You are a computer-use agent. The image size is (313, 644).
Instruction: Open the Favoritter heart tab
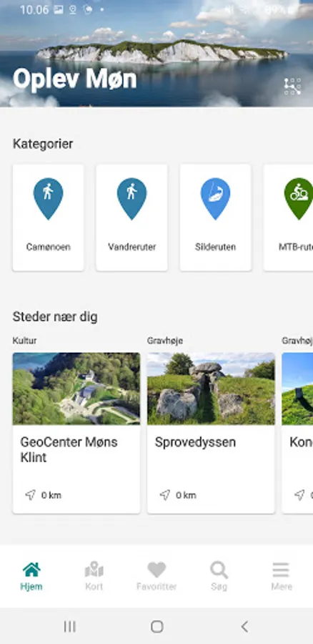[156, 576]
